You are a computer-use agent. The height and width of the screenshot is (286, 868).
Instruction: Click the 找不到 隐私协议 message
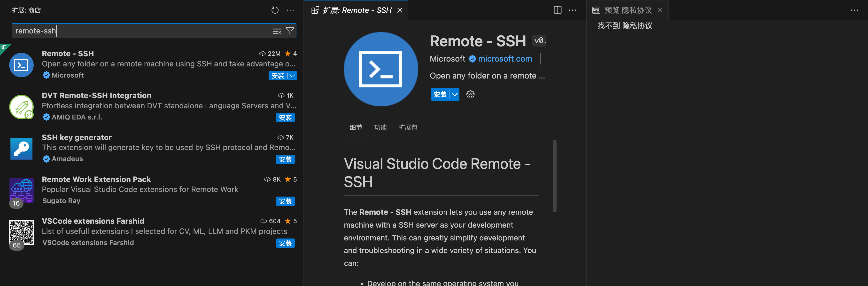coord(625,26)
